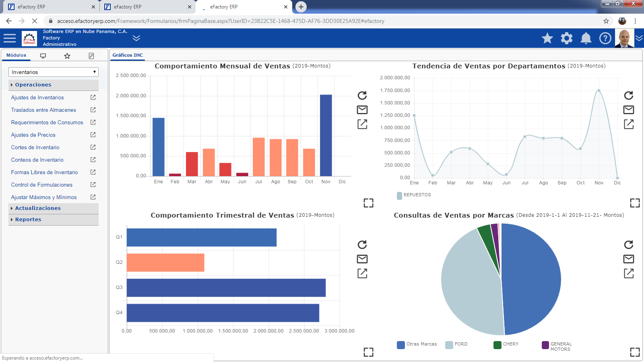644x362 pixels.
Task: Email the department sales trend chart
Action: [x=628, y=110]
